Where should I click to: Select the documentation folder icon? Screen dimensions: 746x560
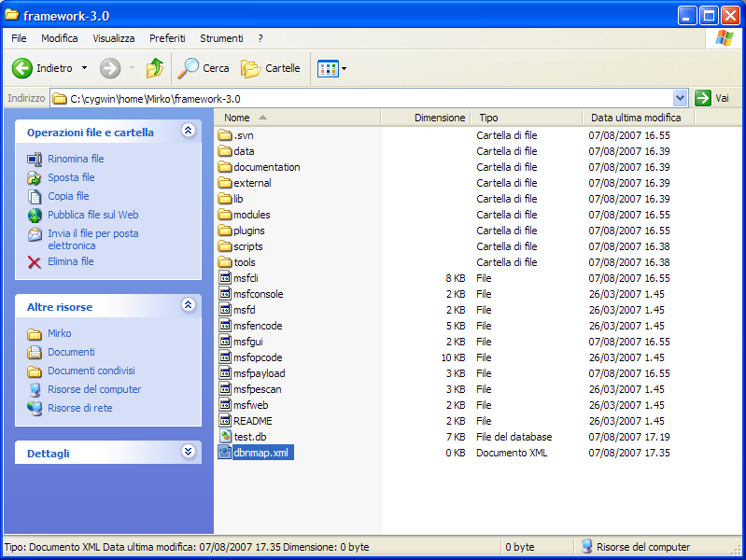click(x=225, y=167)
